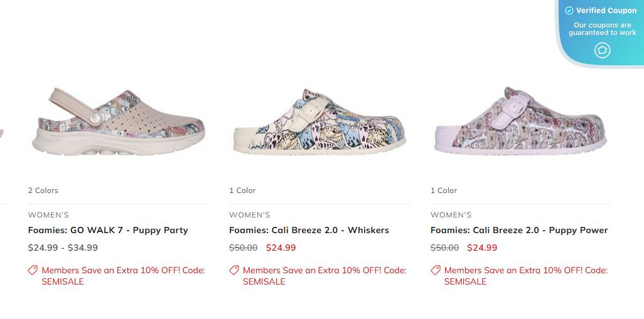Open Foamies: GO WALK 7 - Puppy Party link

click(108, 230)
